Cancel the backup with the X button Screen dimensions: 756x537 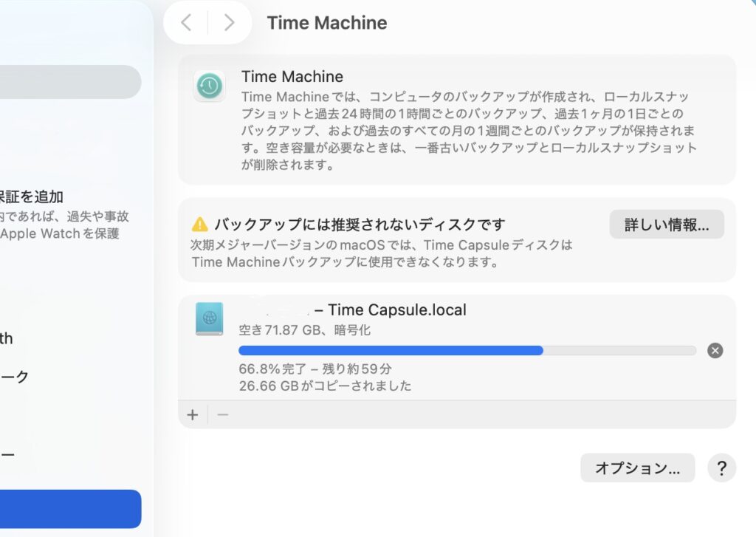pos(715,350)
